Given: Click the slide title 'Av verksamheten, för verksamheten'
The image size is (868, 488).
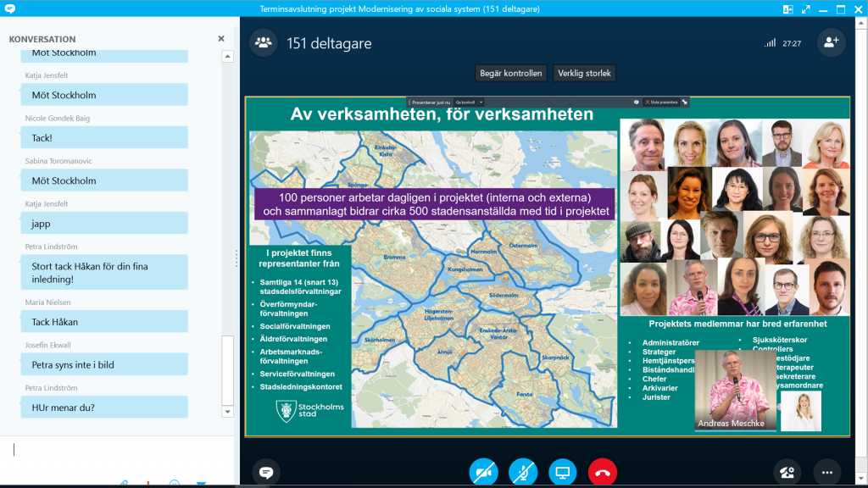Looking at the screenshot, I should click(442, 114).
